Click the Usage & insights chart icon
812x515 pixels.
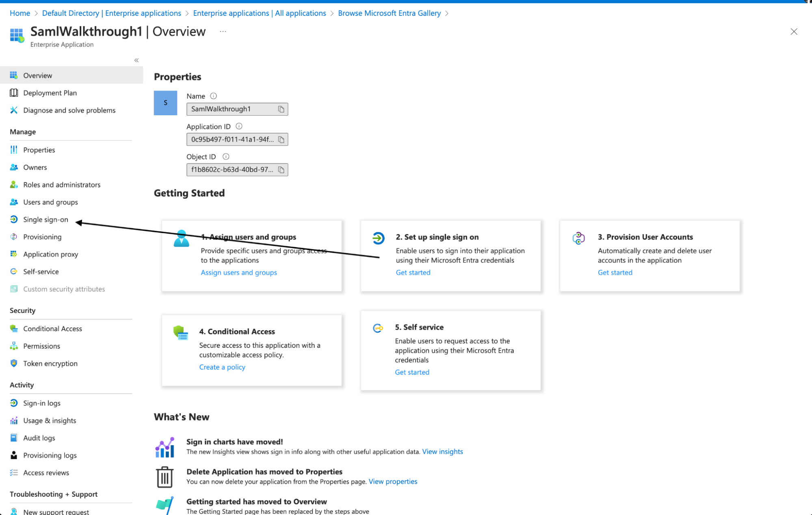[14, 420]
